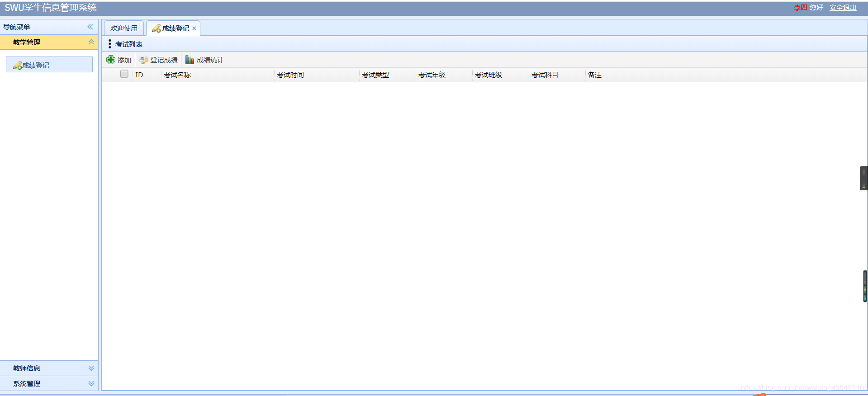Click the key icon on 成绩登记 tab
The width and height of the screenshot is (868, 396).
(x=157, y=28)
